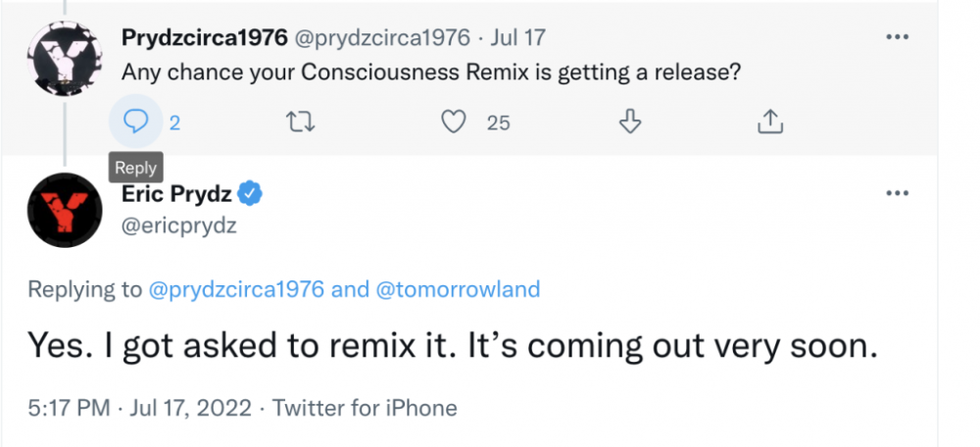Open more options for Eric Prydz tweet

[x=897, y=193]
